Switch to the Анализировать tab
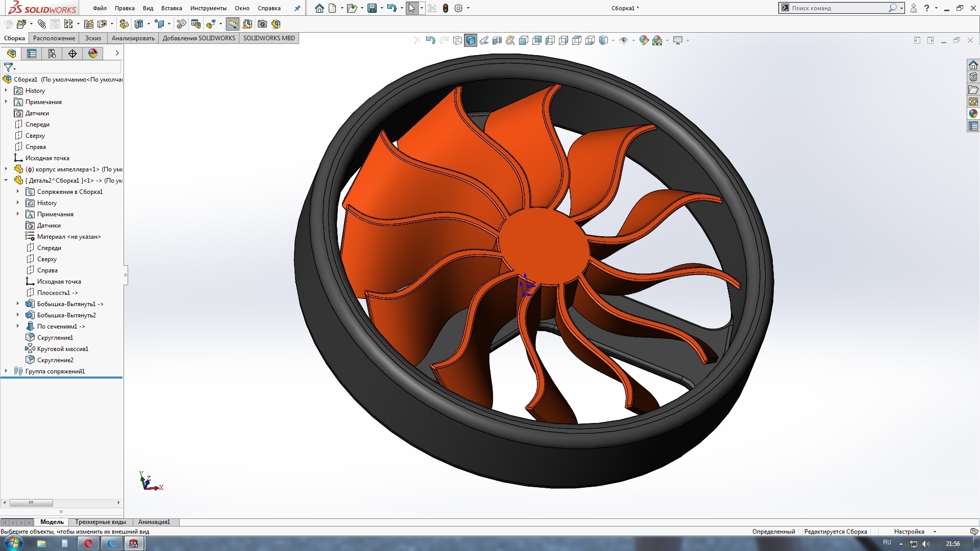 point(133,38)
